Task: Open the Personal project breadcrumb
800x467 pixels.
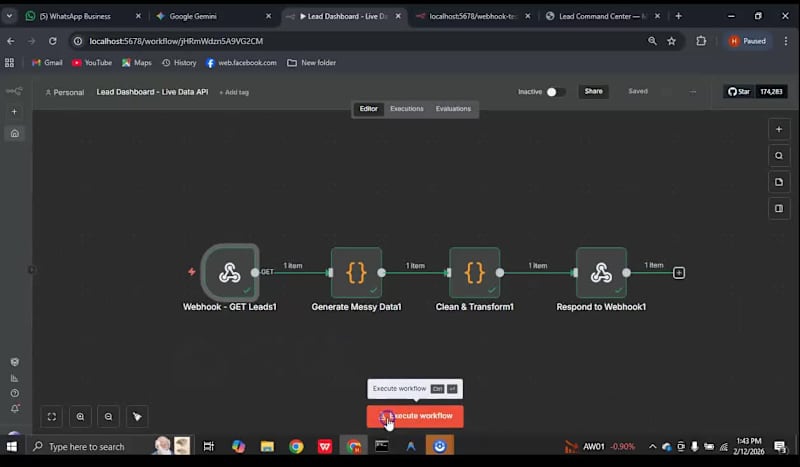Action: tap(65, 92)
